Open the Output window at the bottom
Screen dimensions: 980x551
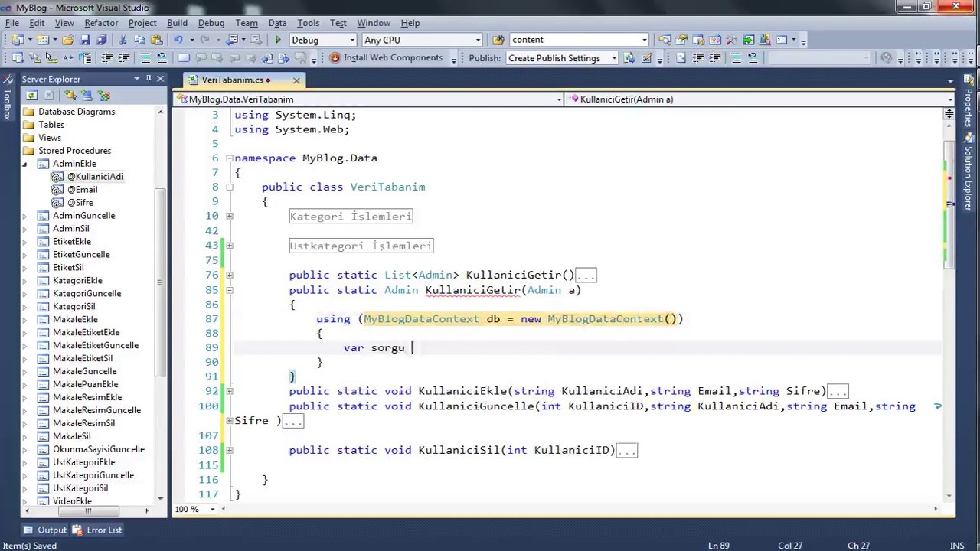tap(45, 530)
